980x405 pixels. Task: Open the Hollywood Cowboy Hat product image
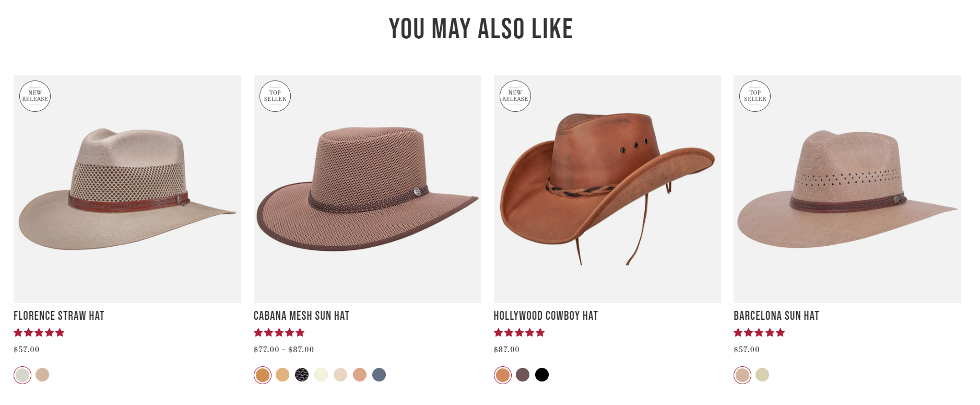pyautogui.click(x=607, y=189)
